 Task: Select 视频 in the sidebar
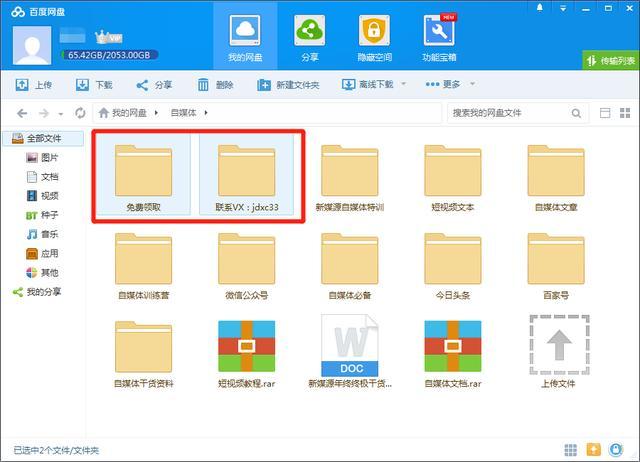coord(42,196)
